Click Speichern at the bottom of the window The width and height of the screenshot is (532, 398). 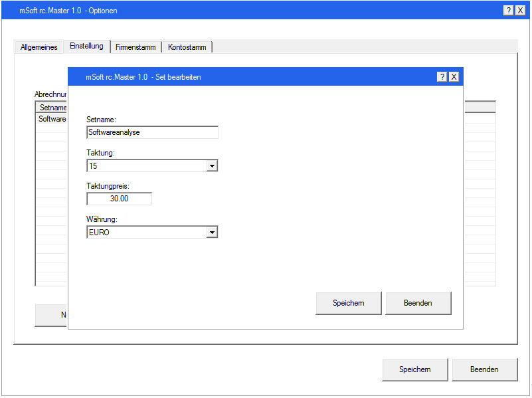click(414, 369)
